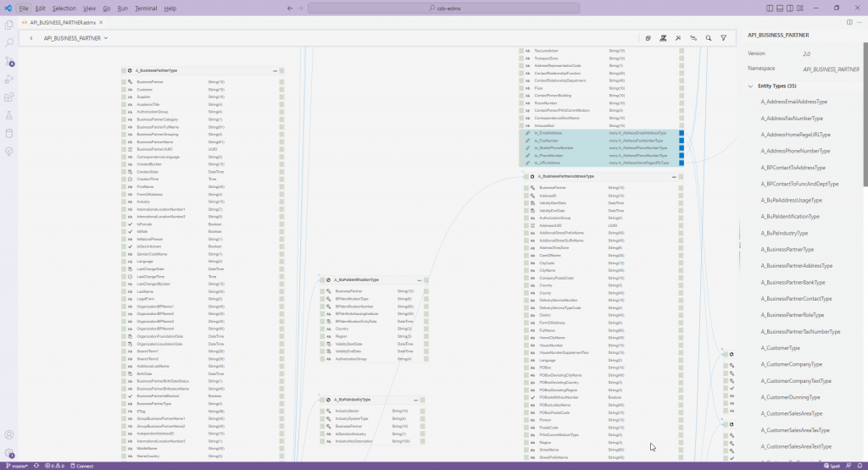Select IndustrySector property in A_BuPaIndustryType
Viewport: 868px width, 470px height.
coord(373,412)
